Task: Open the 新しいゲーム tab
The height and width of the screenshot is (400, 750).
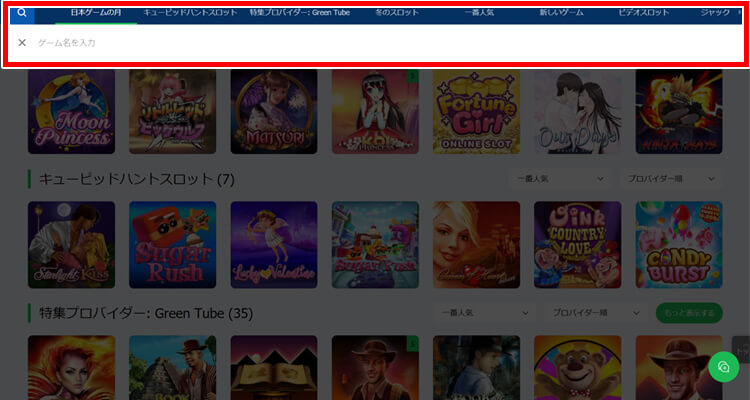Action: (x=562, y=13)
